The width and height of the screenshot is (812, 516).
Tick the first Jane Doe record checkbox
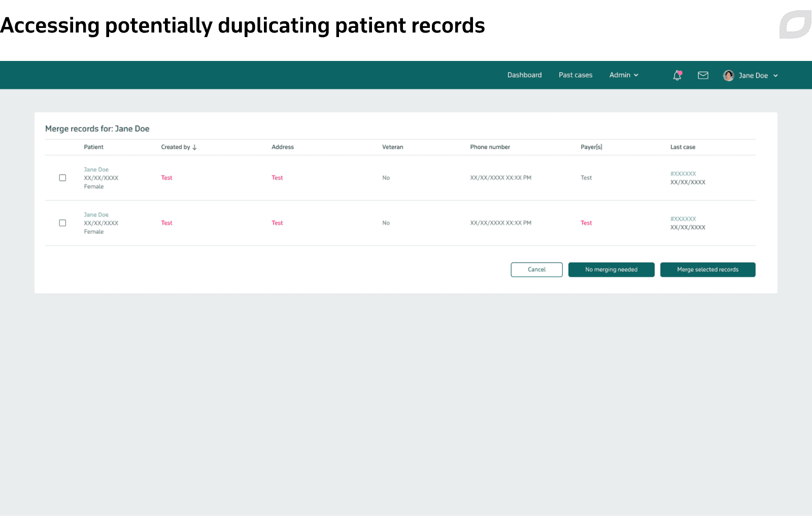tap(62, 178)
